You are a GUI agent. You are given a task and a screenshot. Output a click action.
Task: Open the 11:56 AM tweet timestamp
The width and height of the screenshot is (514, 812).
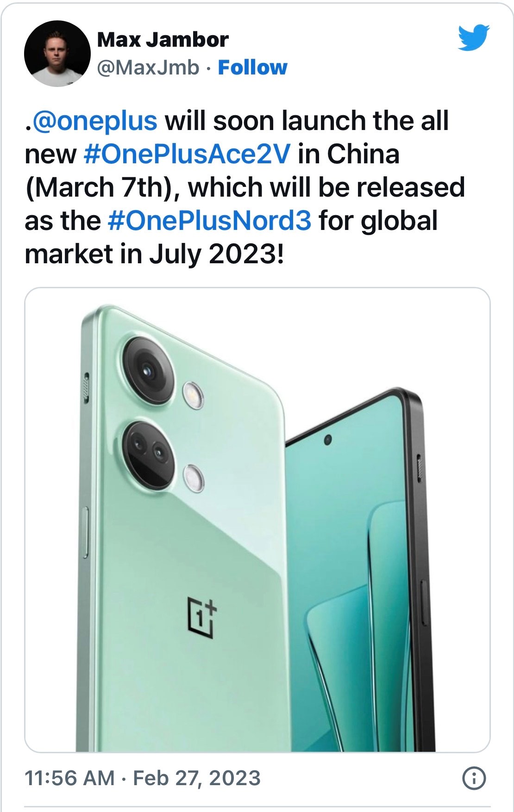69,778
